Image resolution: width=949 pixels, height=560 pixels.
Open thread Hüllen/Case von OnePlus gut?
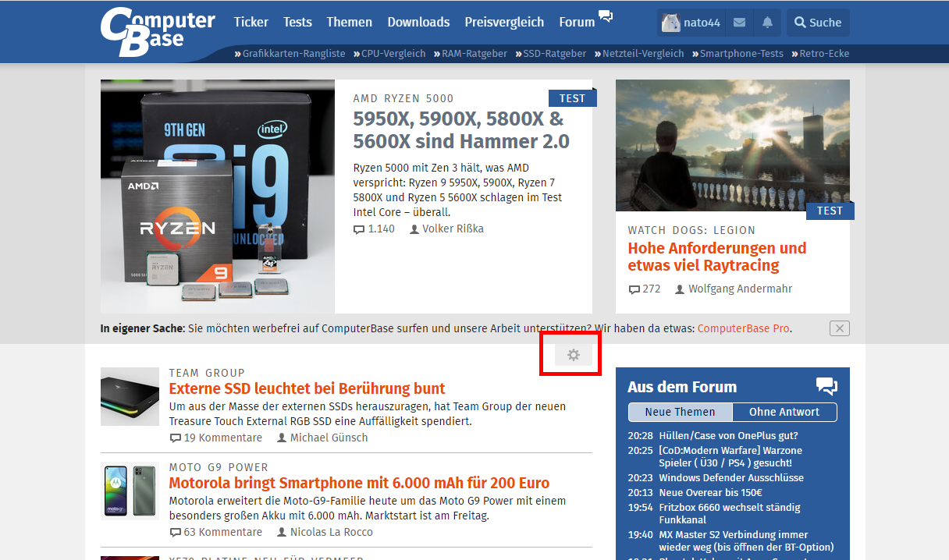[x=728, y=436]
